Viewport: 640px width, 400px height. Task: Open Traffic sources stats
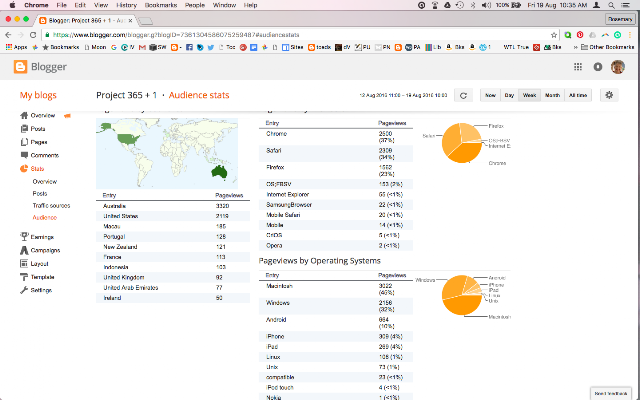(x=51, y=205)
